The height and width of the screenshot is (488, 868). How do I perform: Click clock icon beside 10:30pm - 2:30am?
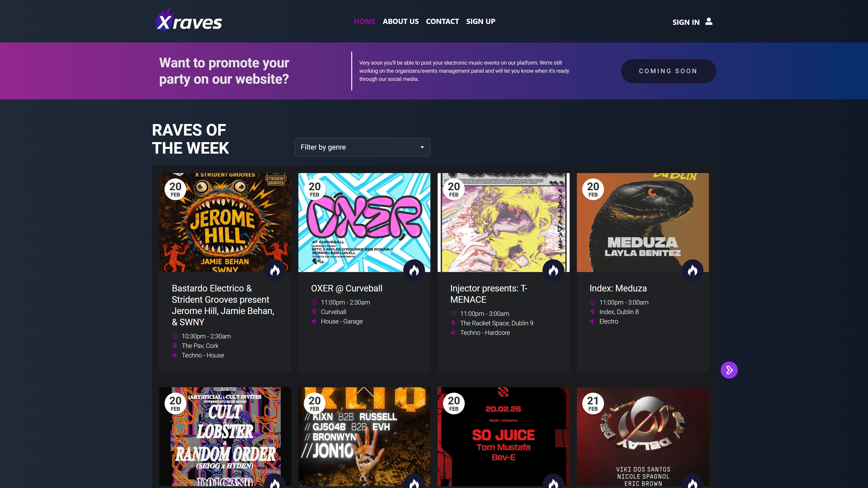pos(175,336)
